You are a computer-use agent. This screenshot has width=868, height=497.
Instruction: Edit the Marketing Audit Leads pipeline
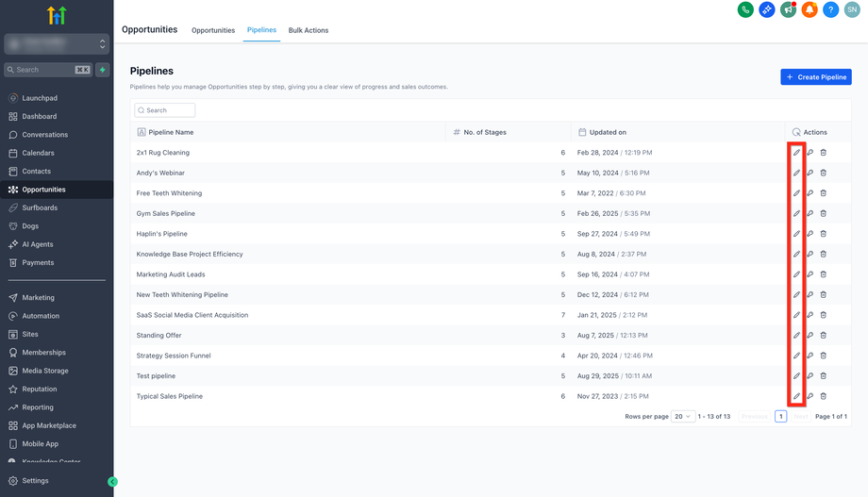click(x=796, y=273)
